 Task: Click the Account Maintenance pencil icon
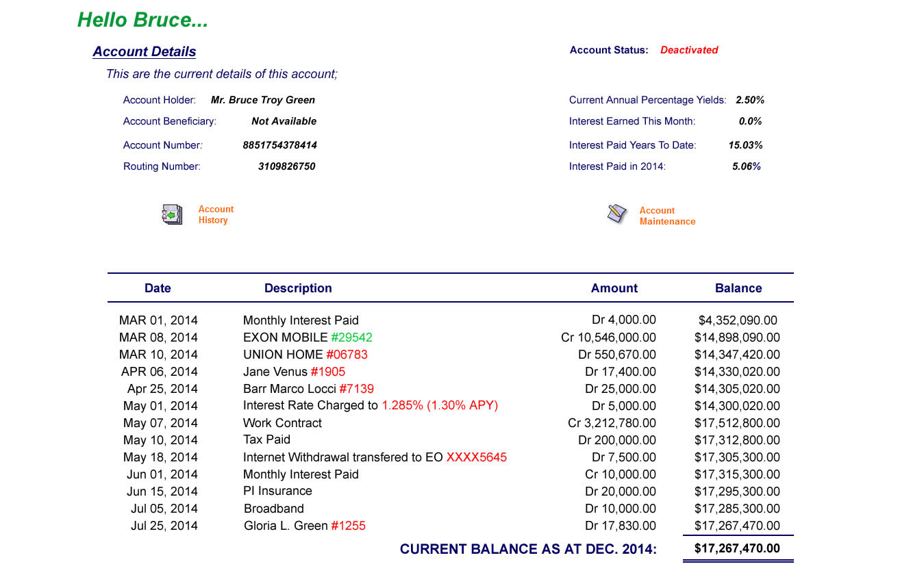tap(616, 214)
